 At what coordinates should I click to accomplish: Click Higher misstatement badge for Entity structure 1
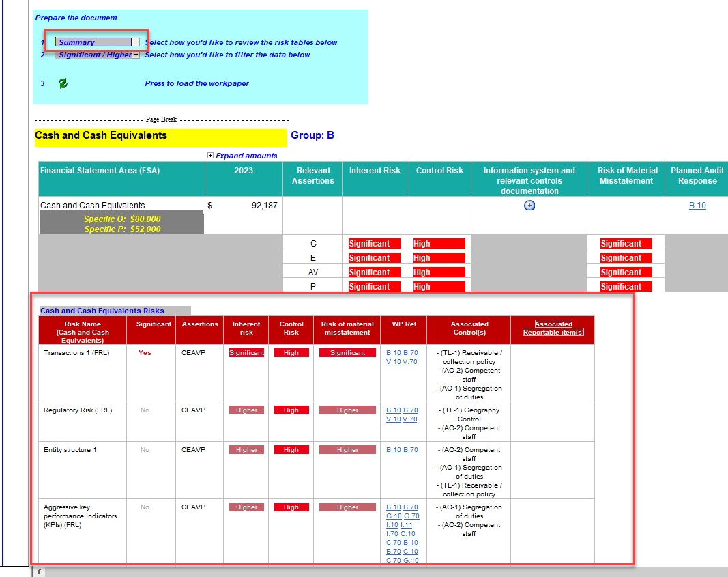(x=347, y=450)
